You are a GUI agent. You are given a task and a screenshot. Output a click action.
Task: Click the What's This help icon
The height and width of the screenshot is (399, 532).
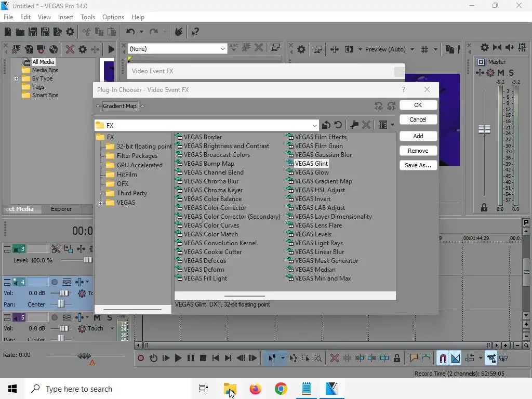pos(195,32)
